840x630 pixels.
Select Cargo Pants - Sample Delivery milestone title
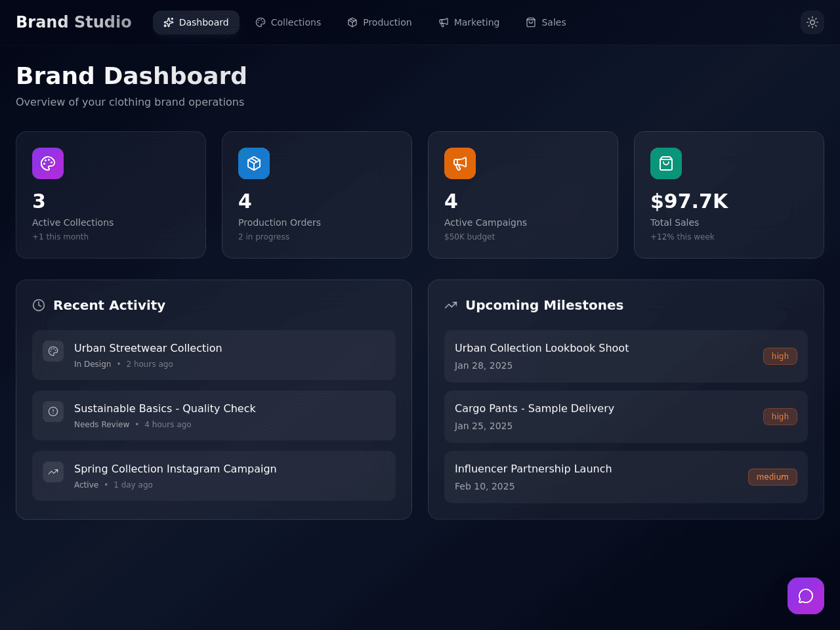(534, 409)
